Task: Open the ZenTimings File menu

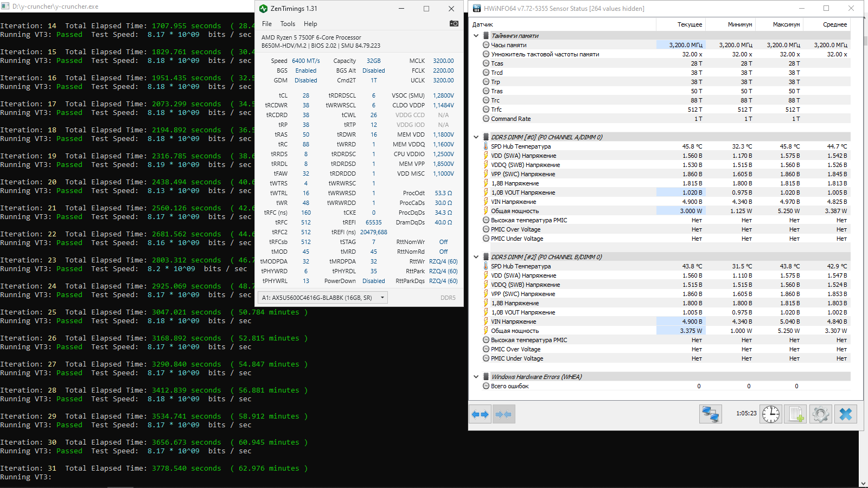Action: 267,24
